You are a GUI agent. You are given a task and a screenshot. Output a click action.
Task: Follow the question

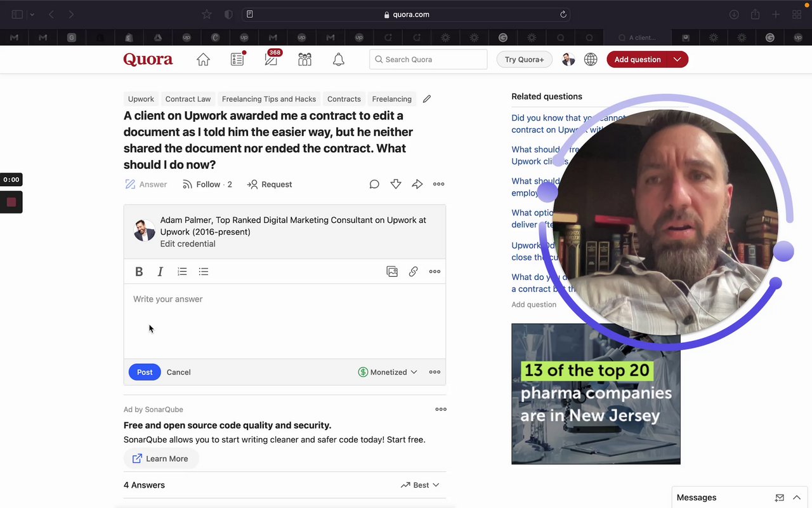point(207,184)
